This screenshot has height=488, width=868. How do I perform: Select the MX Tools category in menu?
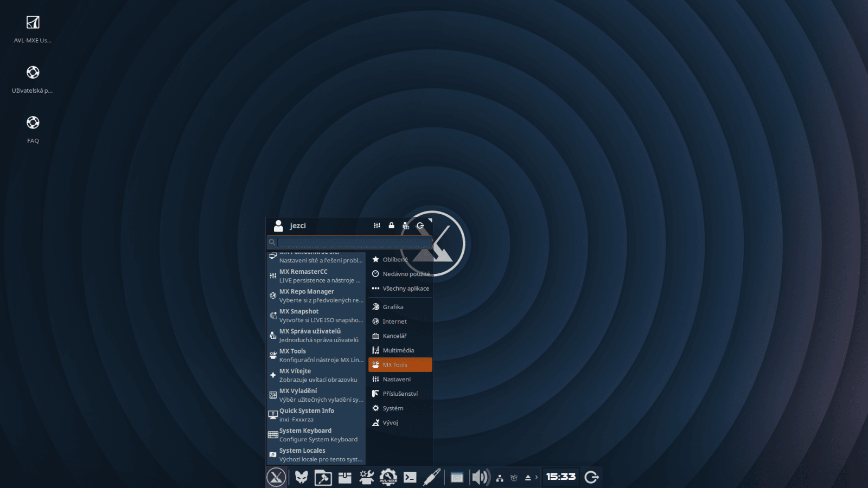click(400, 364)
